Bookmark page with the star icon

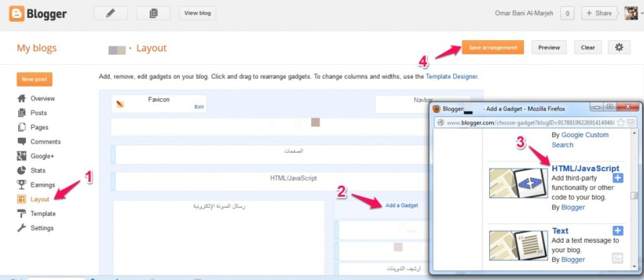(x=621, y=122)
